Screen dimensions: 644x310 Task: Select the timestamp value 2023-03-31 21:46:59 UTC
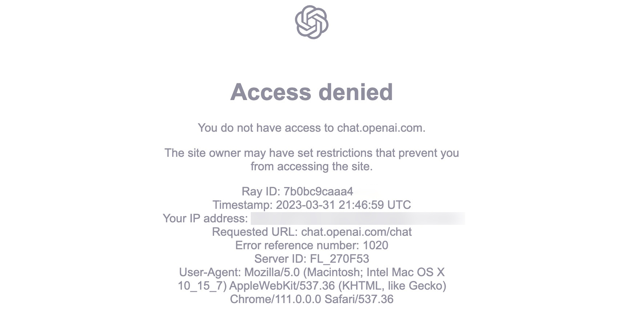click(343, 205)
